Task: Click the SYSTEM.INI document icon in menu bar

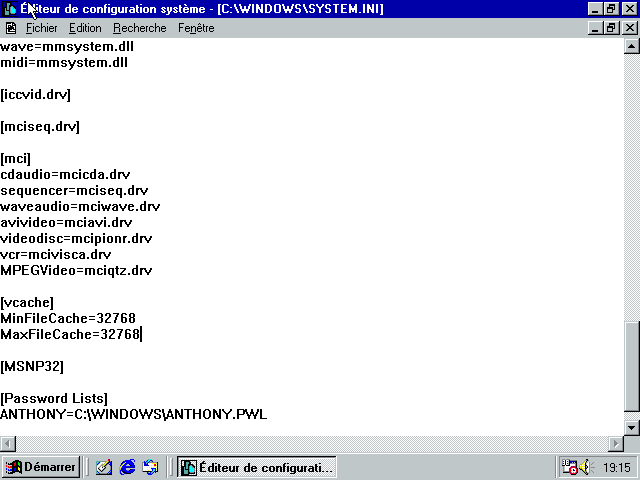Action: (11, 28)
